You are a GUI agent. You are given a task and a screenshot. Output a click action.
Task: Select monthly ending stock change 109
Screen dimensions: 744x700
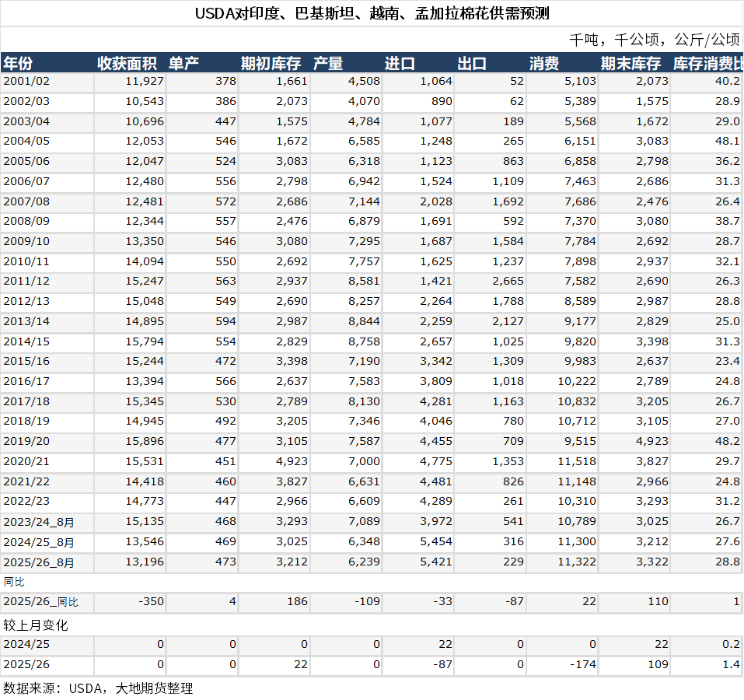tap(658, 664)
